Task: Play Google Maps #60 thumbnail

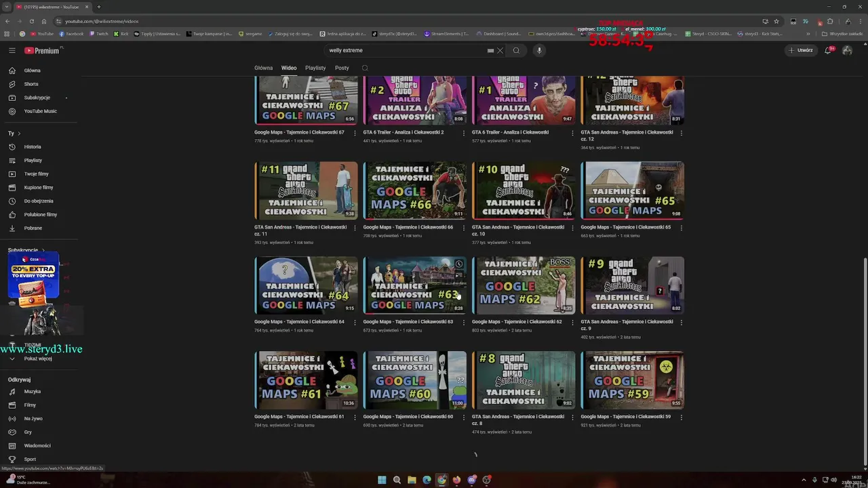Action: 415,380
